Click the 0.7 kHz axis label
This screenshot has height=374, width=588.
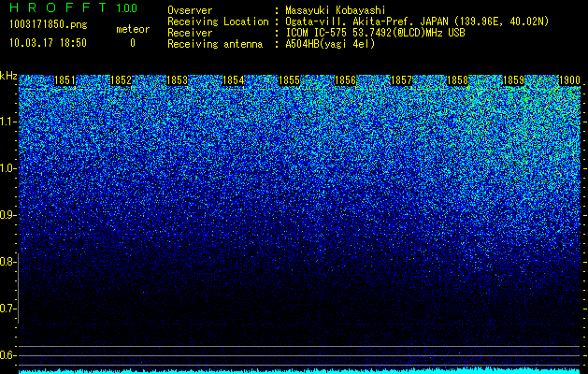(7, 309)
